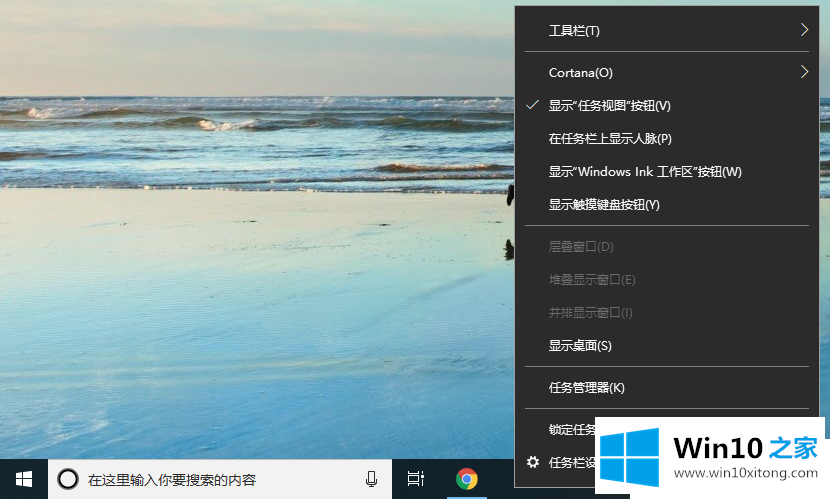Click the 锁定任务栏 menu entry
Image resolution: width=830 pixels, height=499 pixels.
point(571,429)
